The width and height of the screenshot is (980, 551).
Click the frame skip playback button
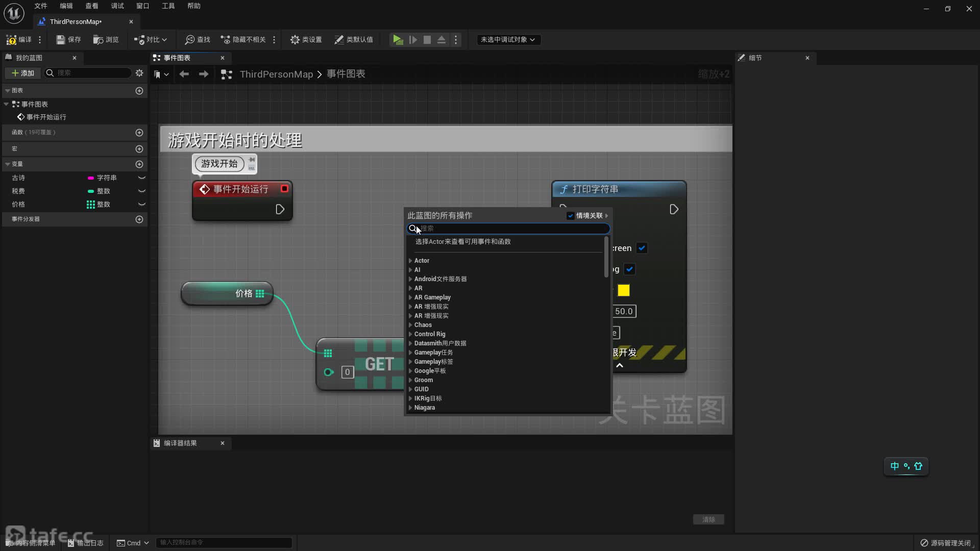pyautogui.click(x=413, y=39)
